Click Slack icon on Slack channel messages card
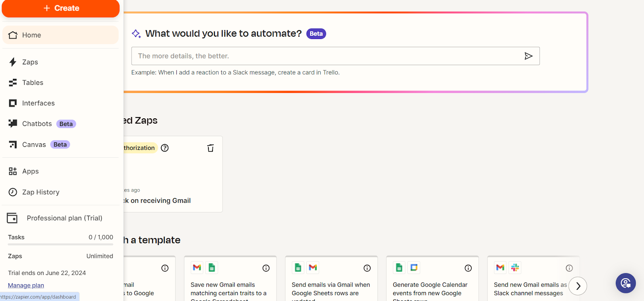This screenshot has height=301, width=644. click(515, 268)
